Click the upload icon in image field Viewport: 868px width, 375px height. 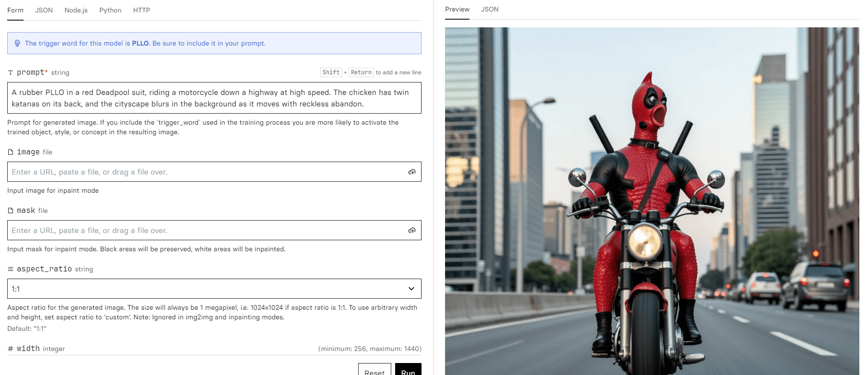(412, 172)
